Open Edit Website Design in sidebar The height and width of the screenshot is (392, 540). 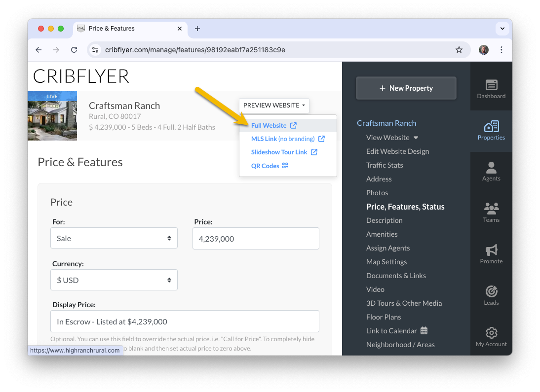397,151
